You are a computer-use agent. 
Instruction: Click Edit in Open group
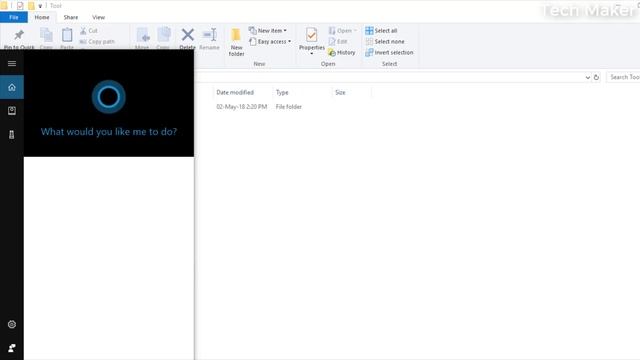[338, 42]
